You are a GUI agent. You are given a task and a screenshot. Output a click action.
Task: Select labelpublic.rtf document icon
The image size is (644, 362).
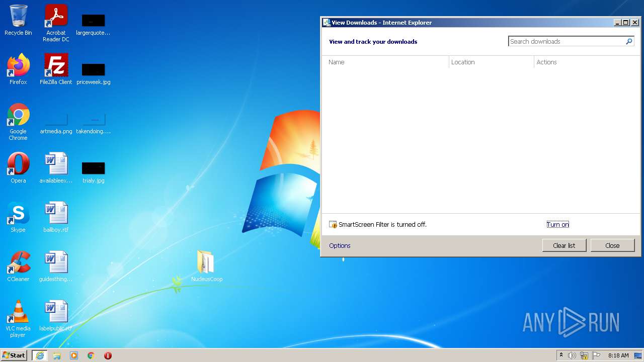tap(56, 316)
